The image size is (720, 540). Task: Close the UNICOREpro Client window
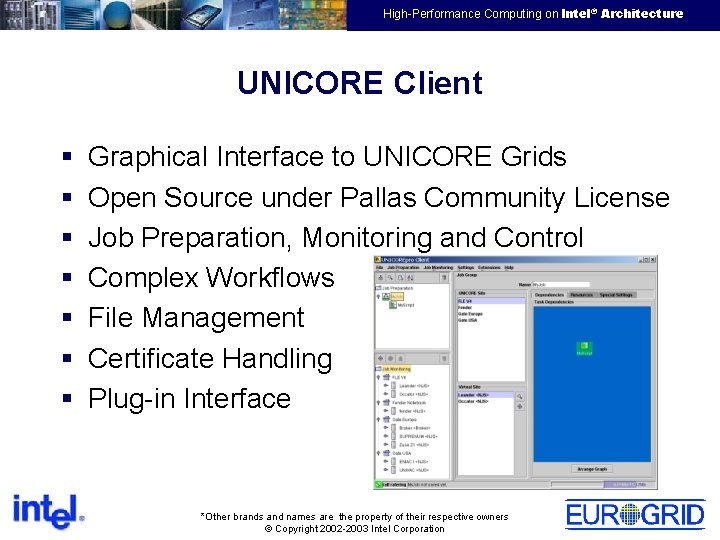652,260
